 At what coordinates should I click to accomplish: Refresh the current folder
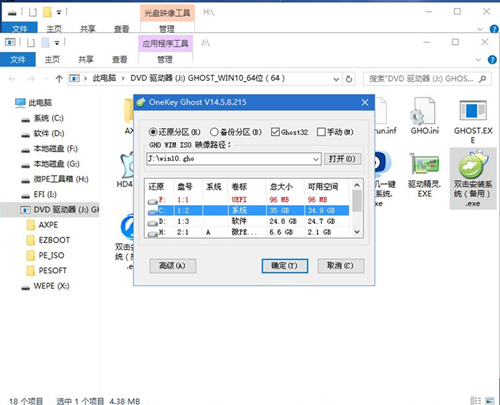tap(349, 79)
